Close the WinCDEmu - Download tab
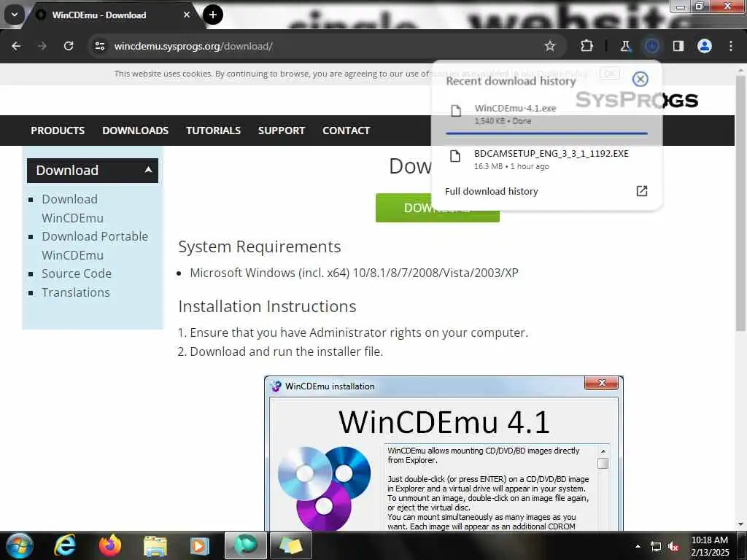 [x=187, y=15]
